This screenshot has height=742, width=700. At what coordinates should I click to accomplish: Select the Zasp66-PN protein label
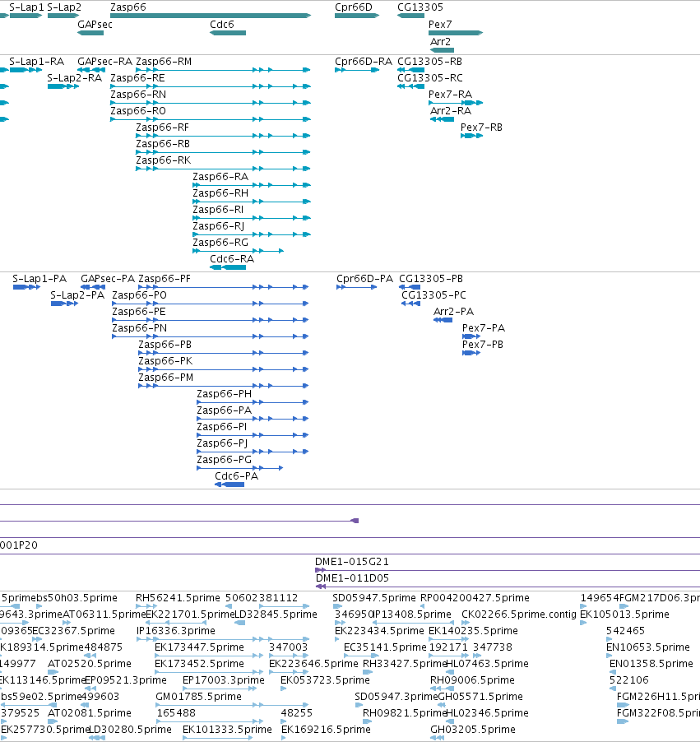139,328
